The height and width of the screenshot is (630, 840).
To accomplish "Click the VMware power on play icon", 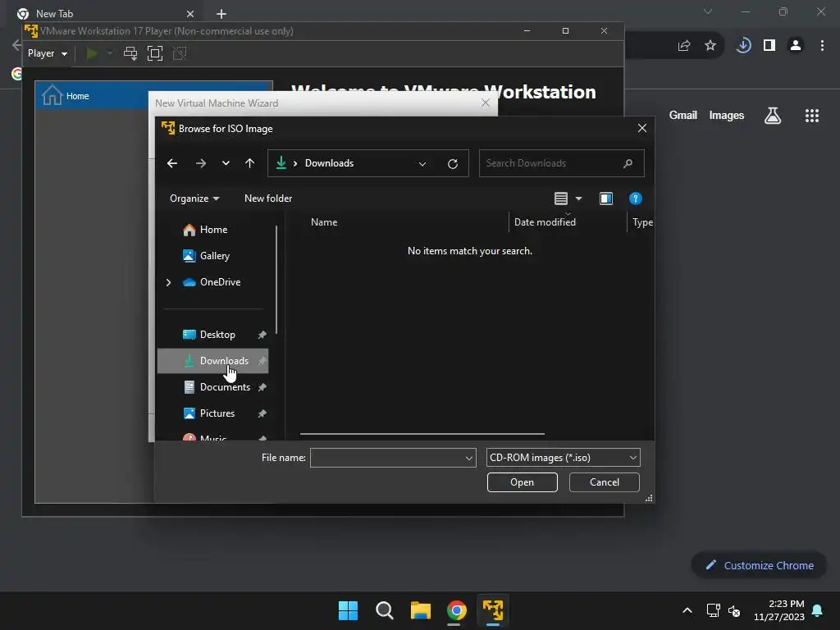I will click(x=92, y=53).
